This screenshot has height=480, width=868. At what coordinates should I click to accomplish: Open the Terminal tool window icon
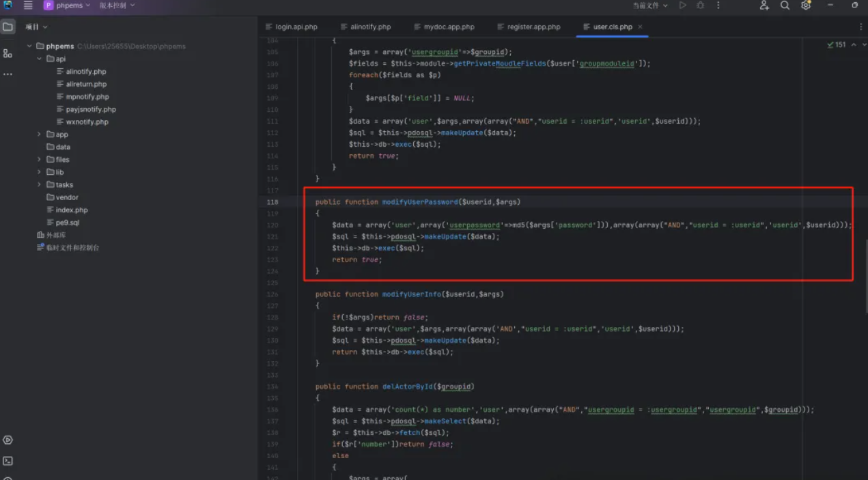(8, 462)
